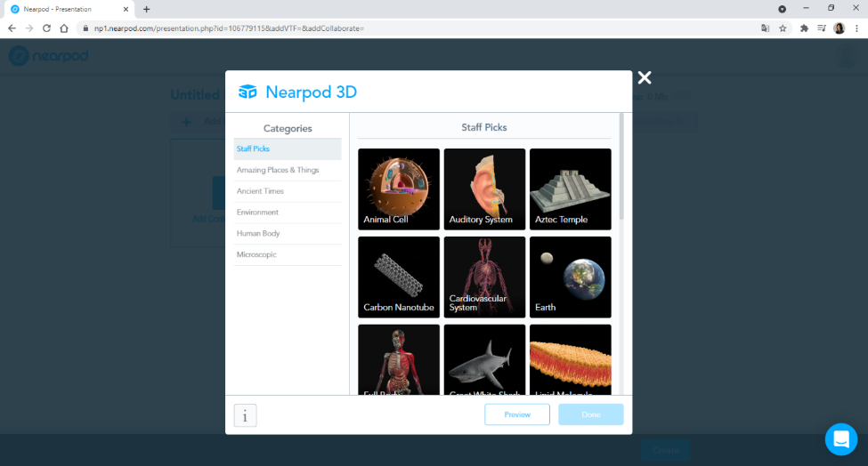The height and width of the screenshot is (466, 868).
Task: Click the Chrome extensions puzzle icon
Action: [804, 28]
